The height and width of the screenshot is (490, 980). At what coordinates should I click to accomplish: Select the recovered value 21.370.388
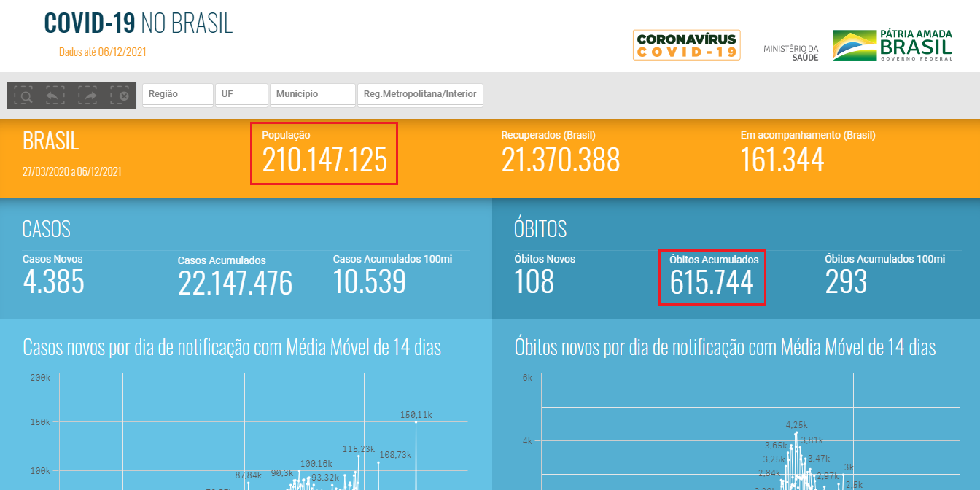[561, 160]
